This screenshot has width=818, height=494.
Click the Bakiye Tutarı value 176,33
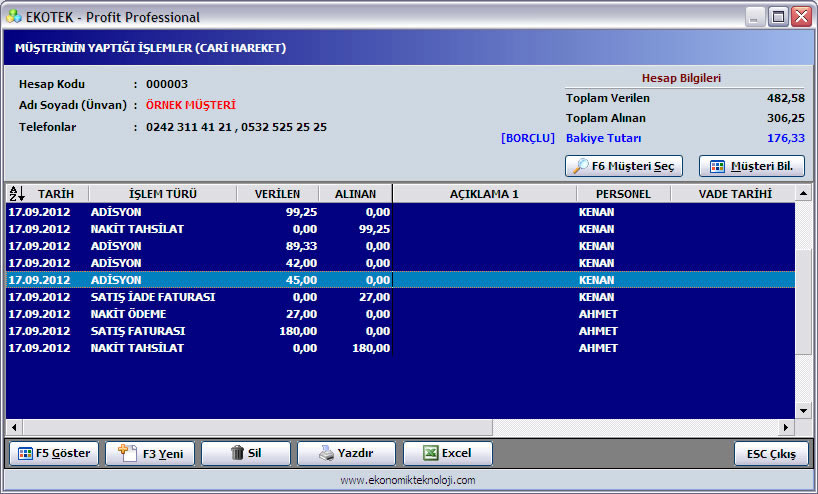(786, 138)
